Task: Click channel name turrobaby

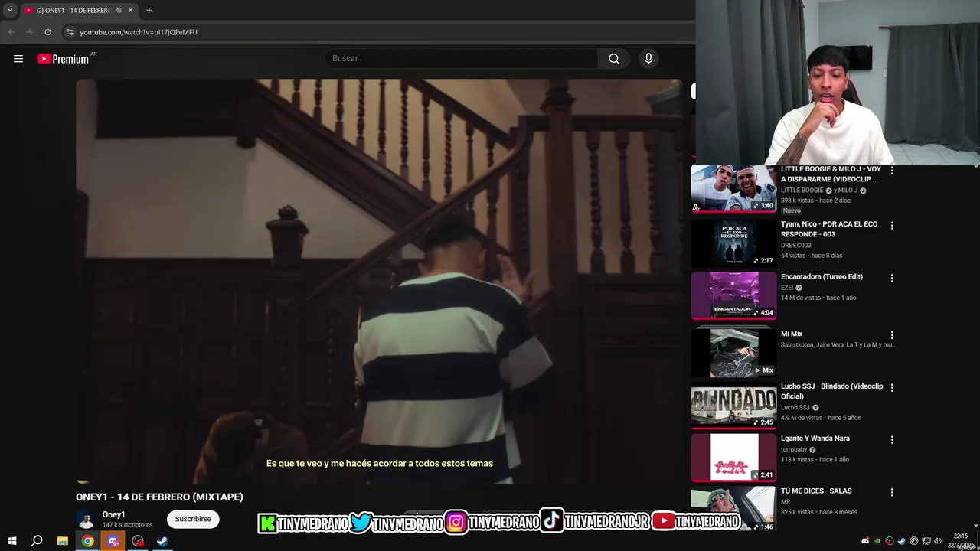Action: (794, 449)
